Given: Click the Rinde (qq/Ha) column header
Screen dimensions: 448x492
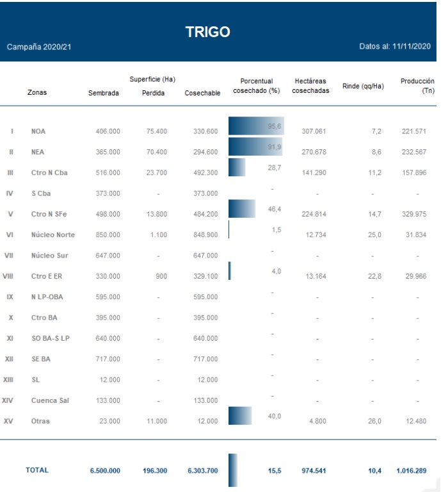Looking at the screenshot, I should coord(363,86).
